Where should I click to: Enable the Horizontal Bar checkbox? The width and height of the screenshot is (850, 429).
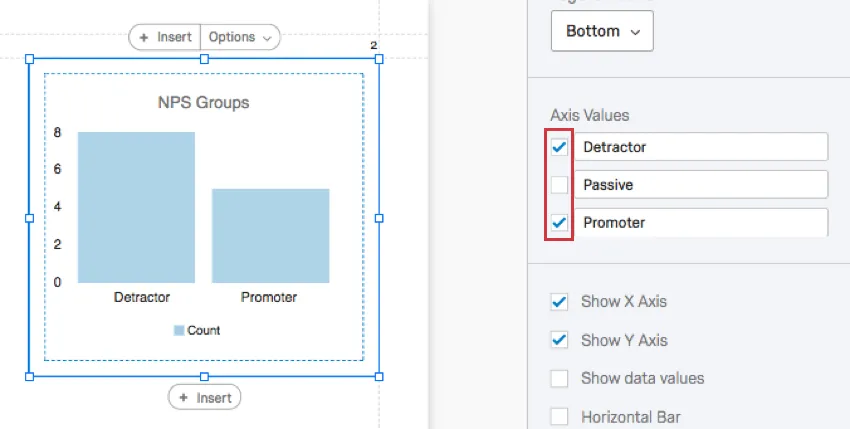pos(560,416)
